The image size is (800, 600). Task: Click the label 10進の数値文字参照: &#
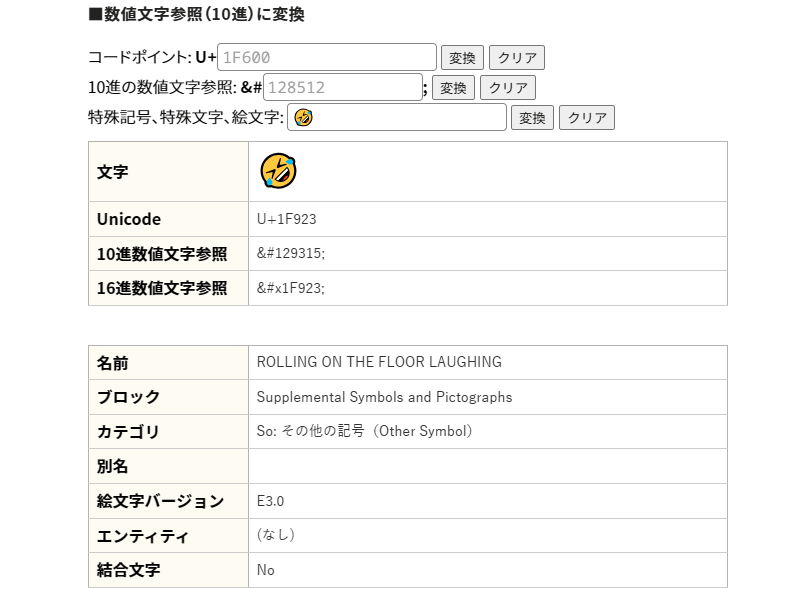(x=175, y=87)
